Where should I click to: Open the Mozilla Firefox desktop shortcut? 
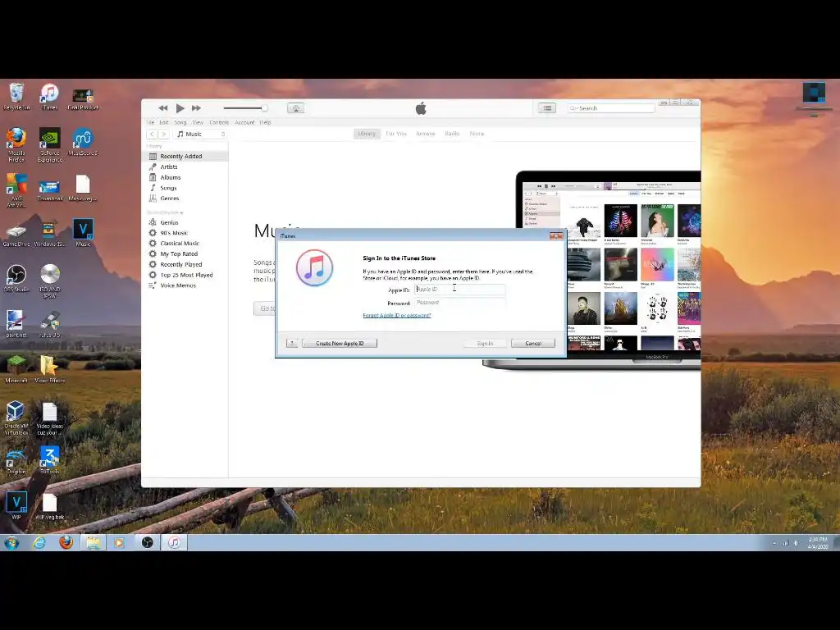[16, 144]
